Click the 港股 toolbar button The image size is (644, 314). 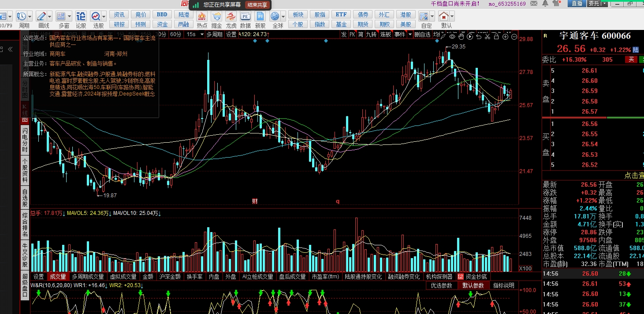(x=406, y=15)
